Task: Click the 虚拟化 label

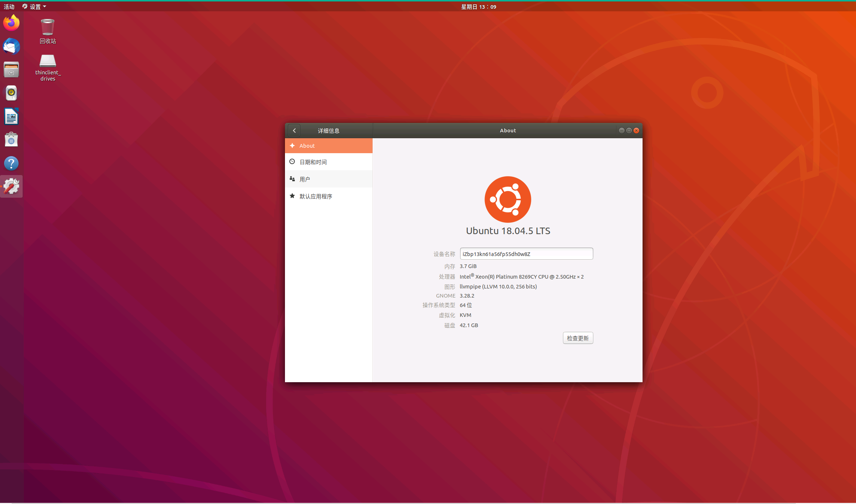Action: tap(447, 315)
